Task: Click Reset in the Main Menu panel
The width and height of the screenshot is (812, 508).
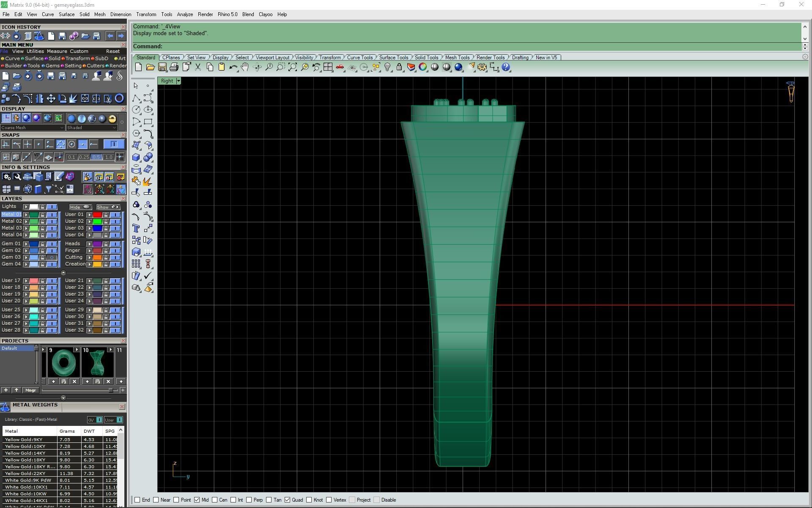Action: (x=112, y=51)
